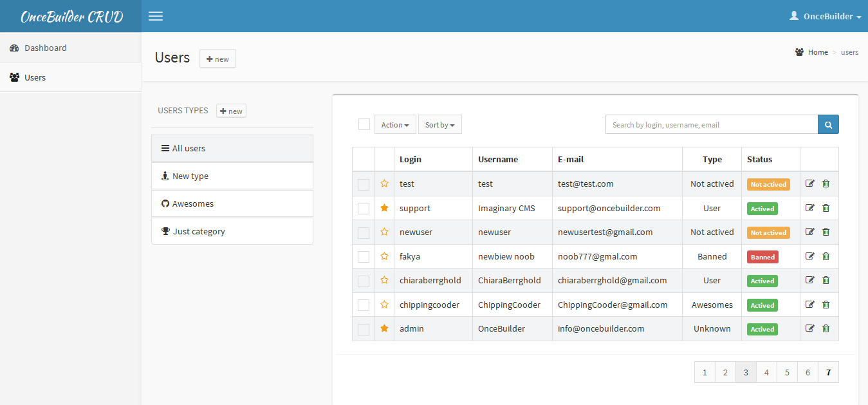Edit the chiaraberrghold user
The image size is (868, 405).
(x=810, y=280)
